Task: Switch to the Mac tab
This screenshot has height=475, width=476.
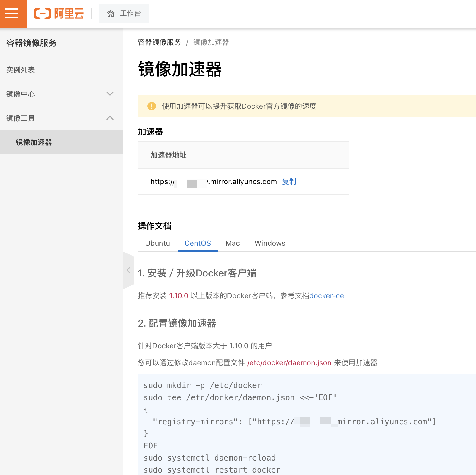Action: 233,243
